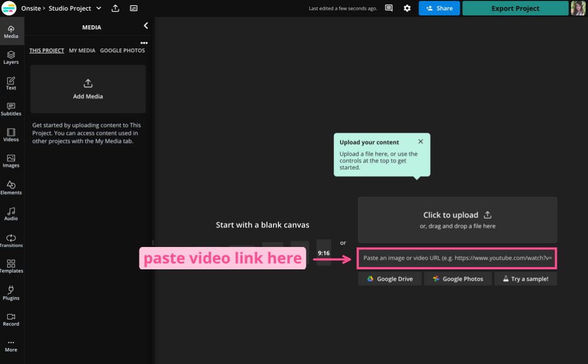The width and height of the screenshot is (588, 364).
Task: Click the blue Share button
Action: point(439,8)
